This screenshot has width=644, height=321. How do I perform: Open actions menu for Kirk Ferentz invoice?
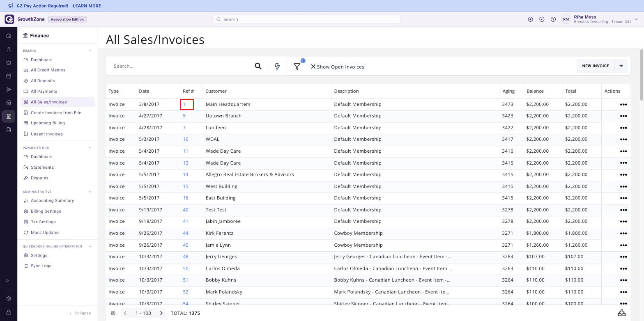click(x=623, y=233)
